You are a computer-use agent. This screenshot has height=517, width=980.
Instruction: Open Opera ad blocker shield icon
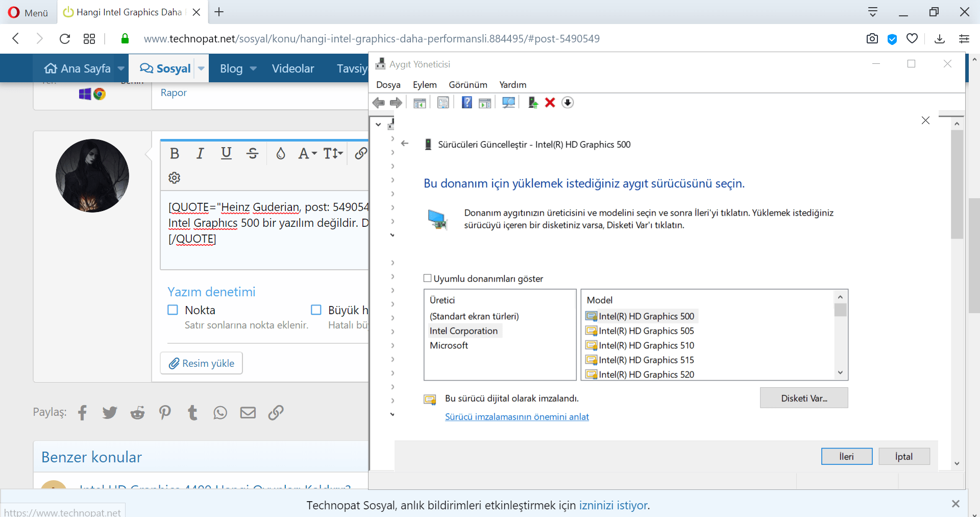point(892,39)
